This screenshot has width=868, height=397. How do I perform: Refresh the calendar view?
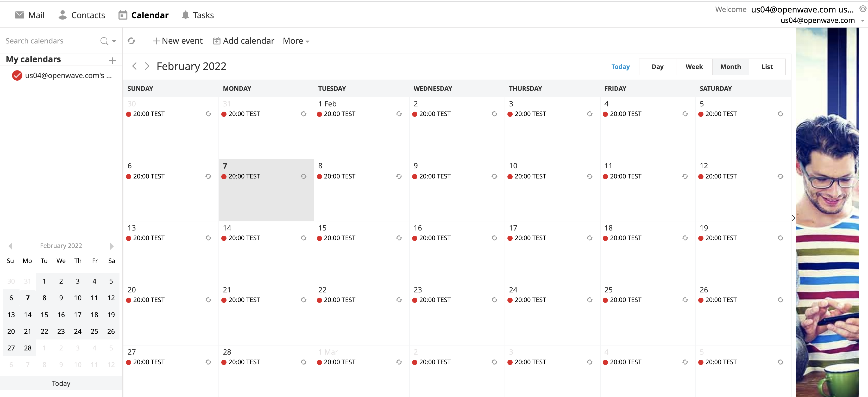(131, 41)
